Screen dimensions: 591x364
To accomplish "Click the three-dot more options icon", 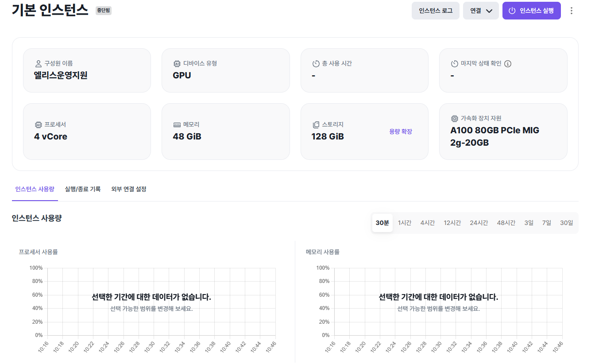I will pos(572,11).
